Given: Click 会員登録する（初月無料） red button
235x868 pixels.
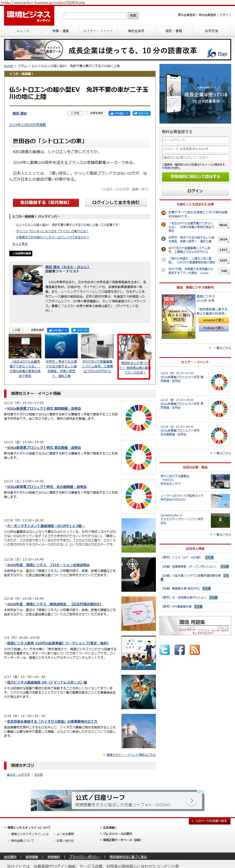Looking at the screenshot, I should click(46, 203).
